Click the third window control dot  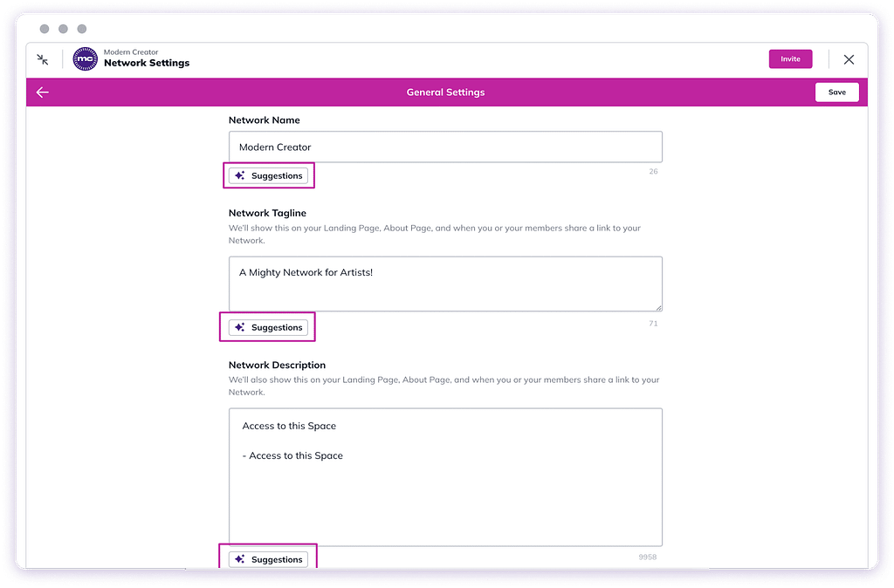point(82,29)
